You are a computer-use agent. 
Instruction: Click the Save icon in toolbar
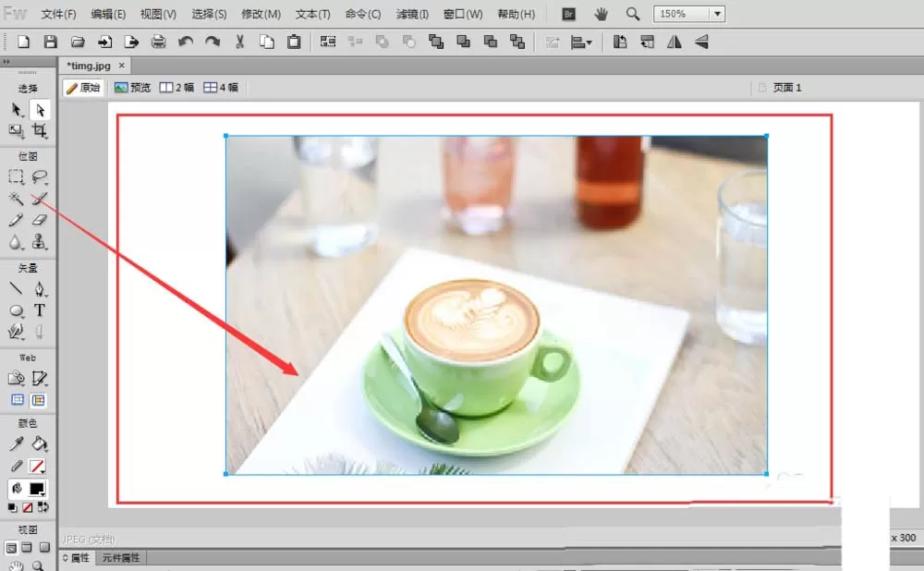point(50,42)
